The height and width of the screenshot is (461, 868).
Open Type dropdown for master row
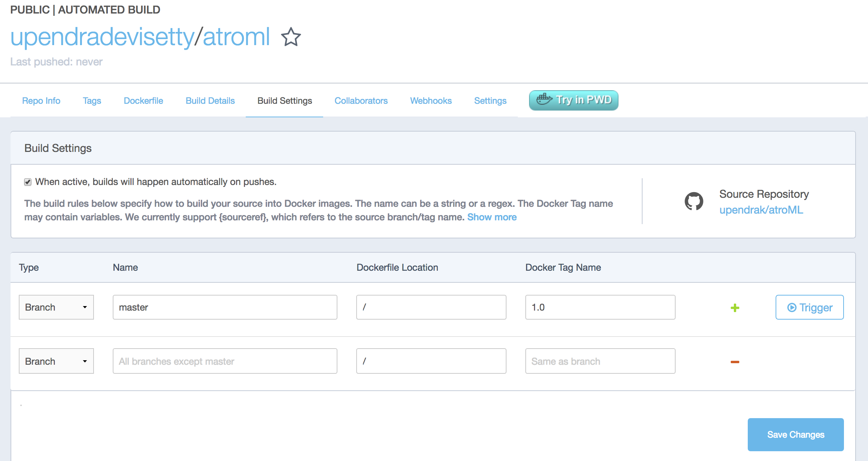(56, 307)
